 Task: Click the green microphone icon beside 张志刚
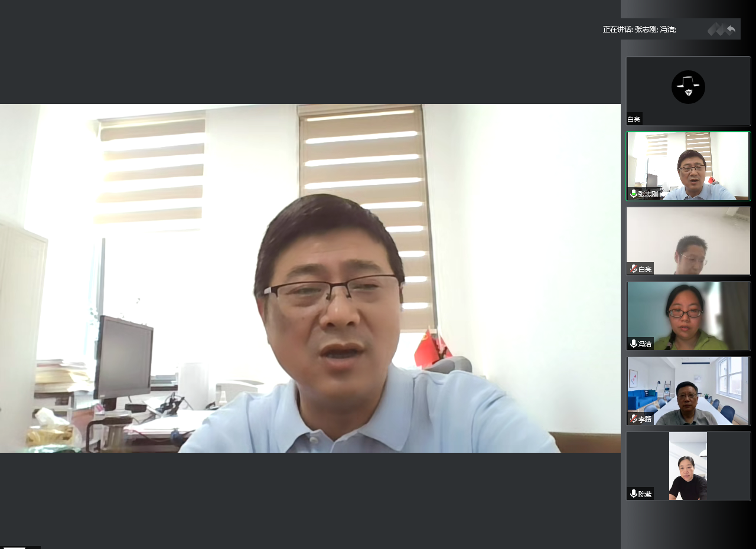633,194
